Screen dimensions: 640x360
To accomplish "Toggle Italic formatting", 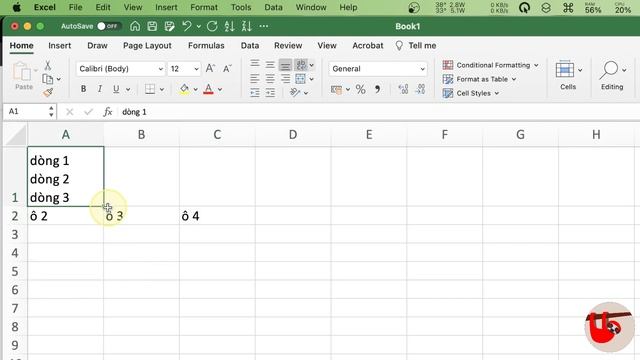I will [x=100, y=89].
